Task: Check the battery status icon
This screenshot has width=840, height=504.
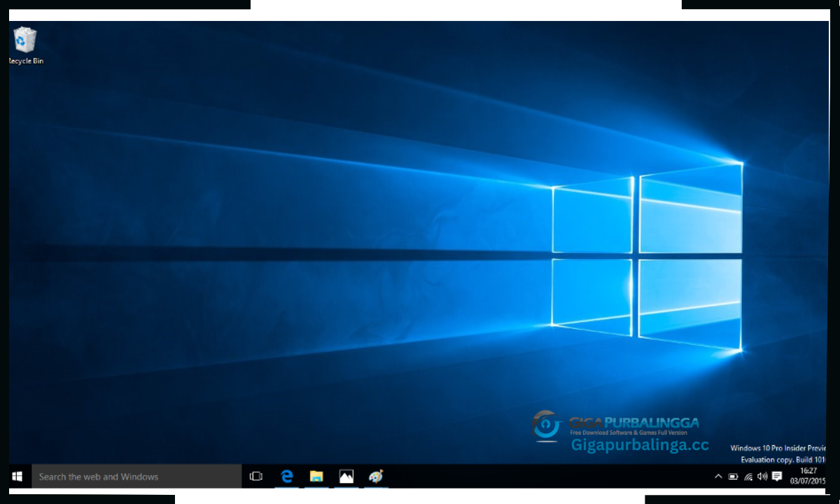Action: pos(733,477)
